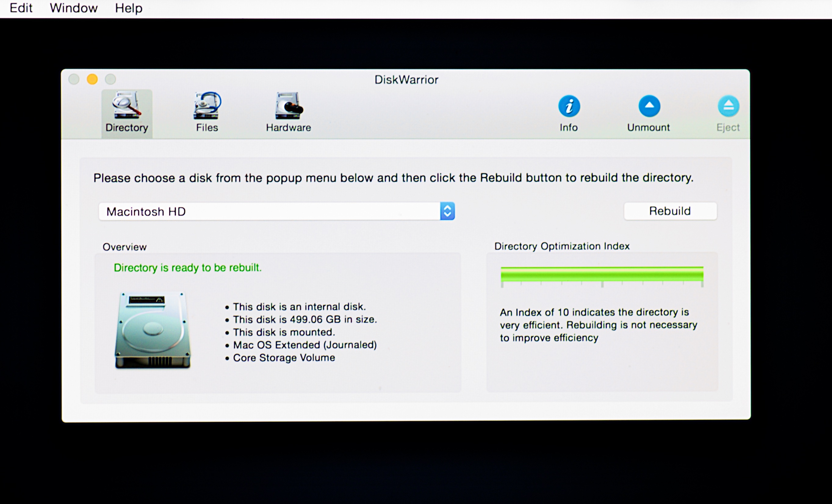Image resolution: width=832 pixels, height=504 pixels.
Task: Minimize DiskWarrior with the yellow button
Action: (92, 79)
